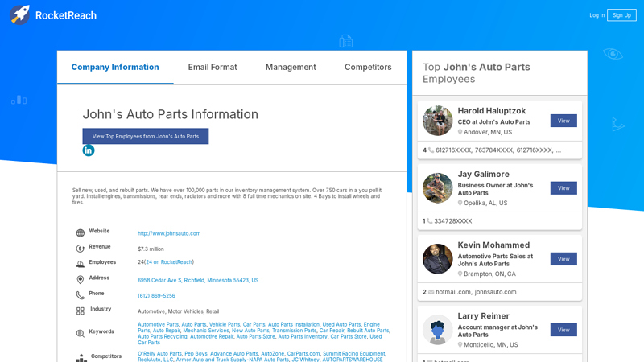Click location pin beside Monticello, MN, US
The width and height of the screenshot is (644, 362).
click(x=460, y=345)
